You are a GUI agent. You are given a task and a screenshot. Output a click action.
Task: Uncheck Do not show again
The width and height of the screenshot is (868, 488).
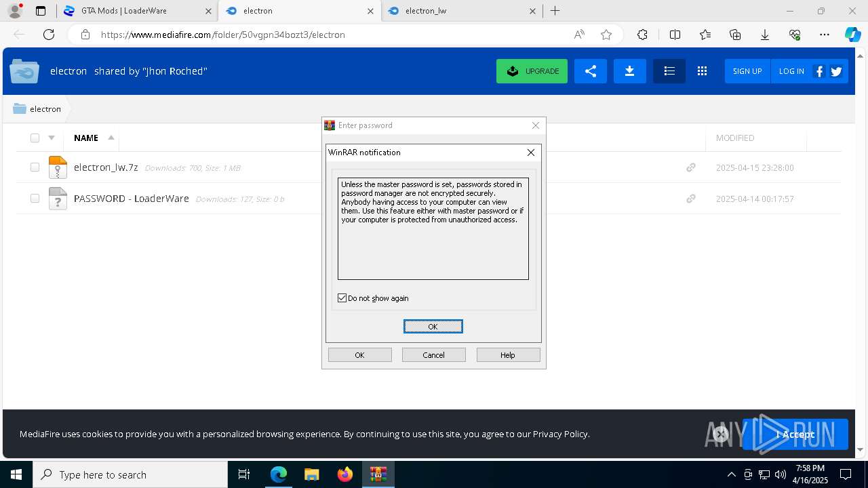coord(342,298)
